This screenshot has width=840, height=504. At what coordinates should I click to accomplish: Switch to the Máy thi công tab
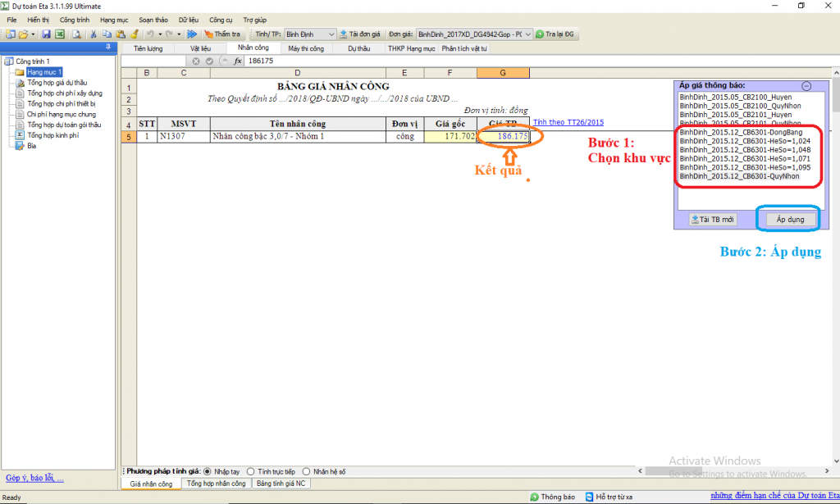[x=306, y=48]
